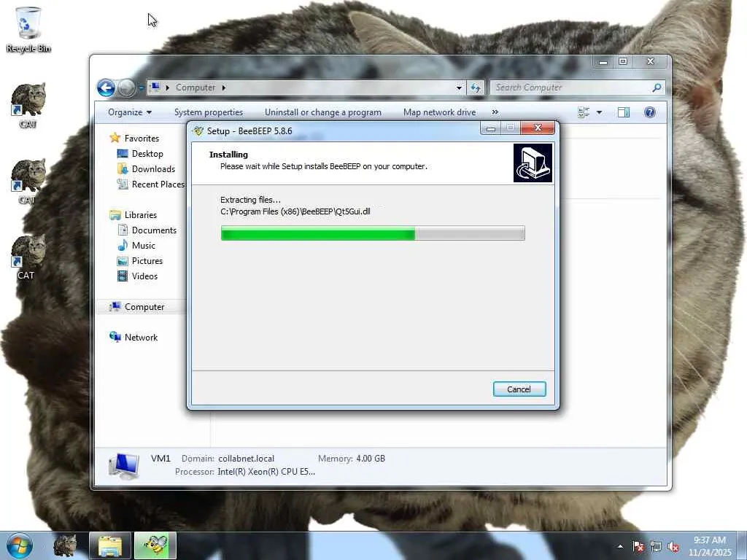Screen dimensions: 747x560
Task: Click the network tray icon
Action: (x=656, y=546)
